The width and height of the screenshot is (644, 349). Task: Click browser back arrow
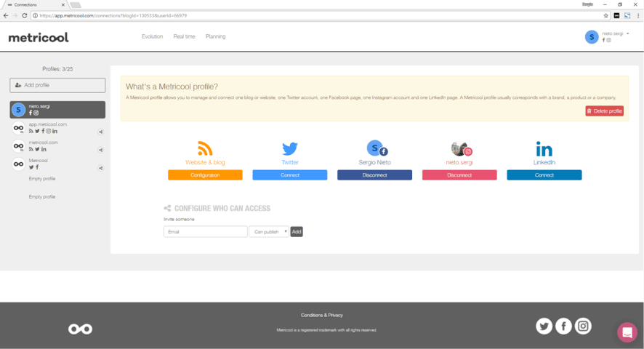[6, 15]
